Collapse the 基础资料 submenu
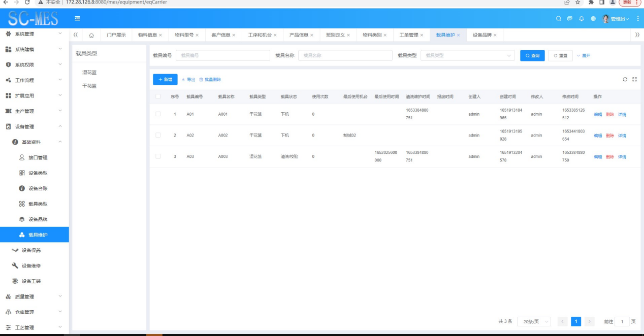The height and width of the screenshot is (336, 644). pos(35,142)
